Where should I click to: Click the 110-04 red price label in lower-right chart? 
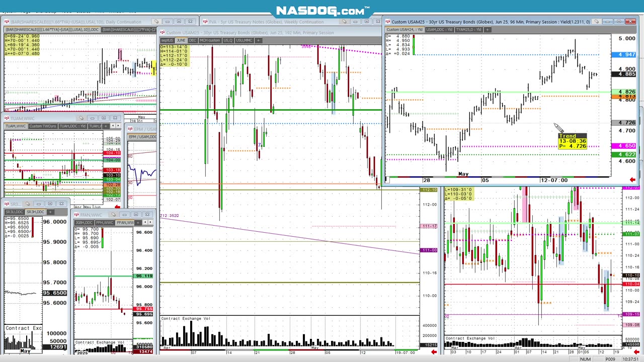pyautogui.click(x=631, y=285)
